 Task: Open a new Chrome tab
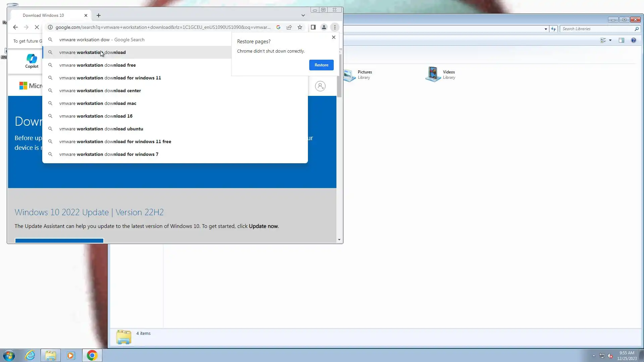99,15
